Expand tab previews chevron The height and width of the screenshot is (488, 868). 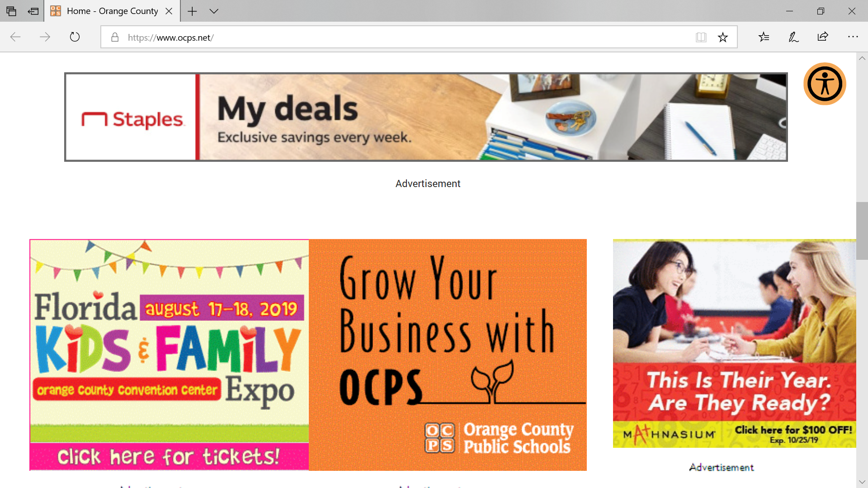pos(214,11)
